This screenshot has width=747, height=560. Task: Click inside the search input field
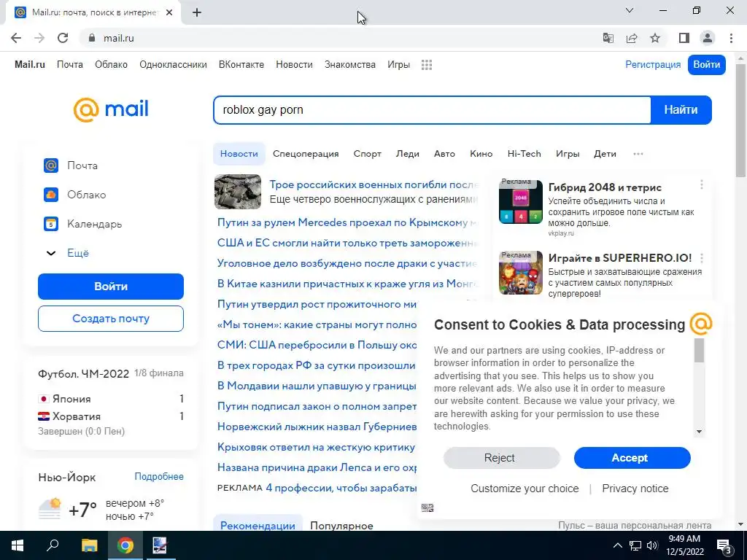[x=432, y=110]
